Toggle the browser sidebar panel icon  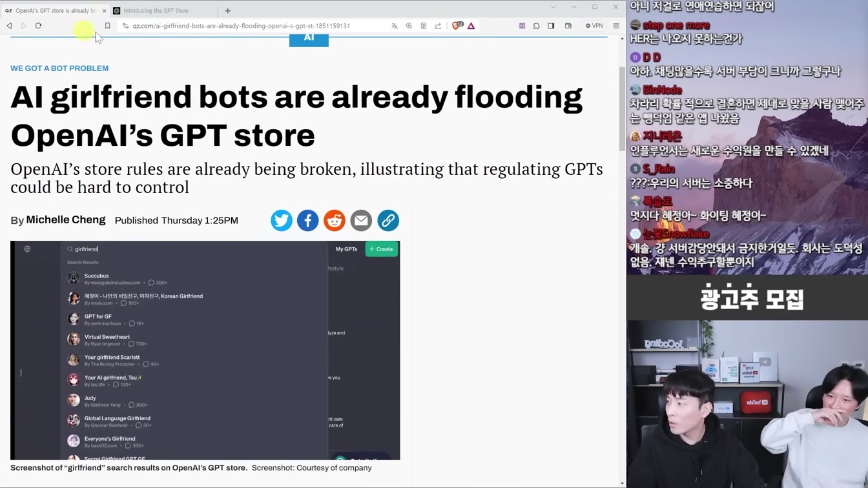[x=551, y=26]
